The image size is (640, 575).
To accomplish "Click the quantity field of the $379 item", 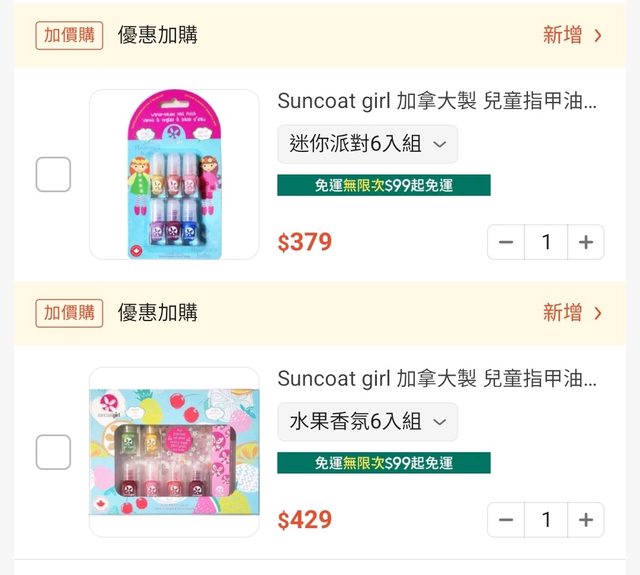I will click(546, 242).
